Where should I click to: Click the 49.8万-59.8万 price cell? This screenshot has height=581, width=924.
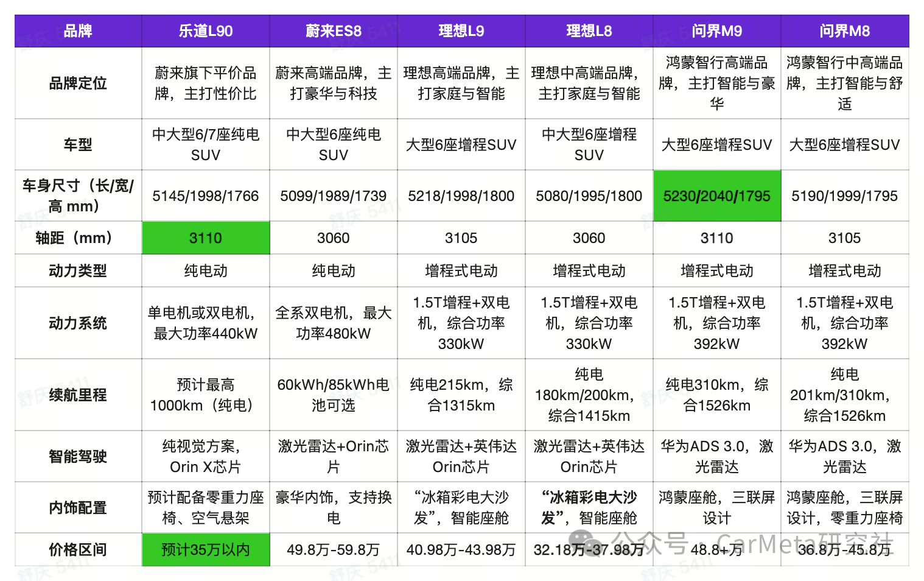pos(334,550)
